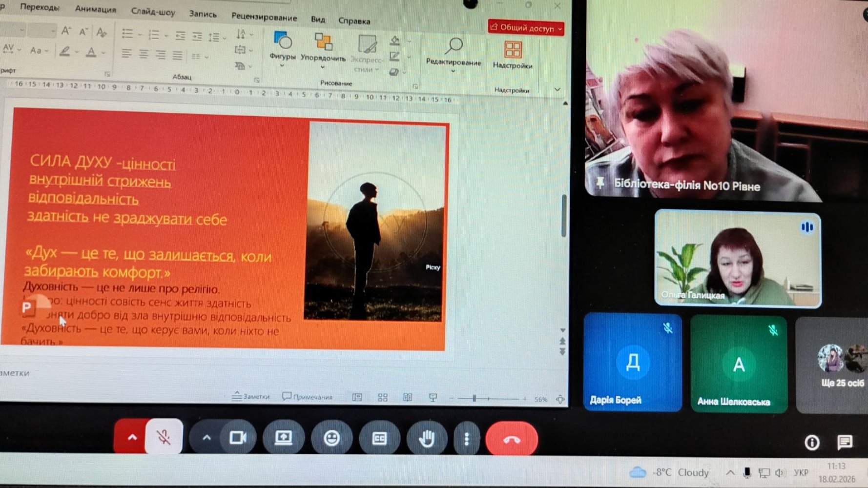Decrease the list indent level

[x=180, y=36]
